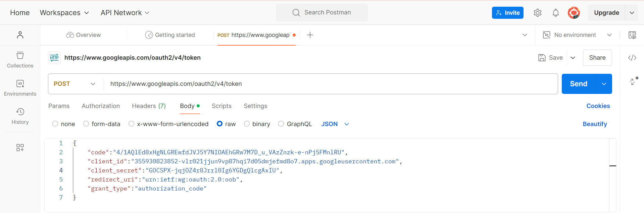Image resolution: width=644 pixels, height=213 pixels.
Task: Click the Send button
Action: coord(579,84)
